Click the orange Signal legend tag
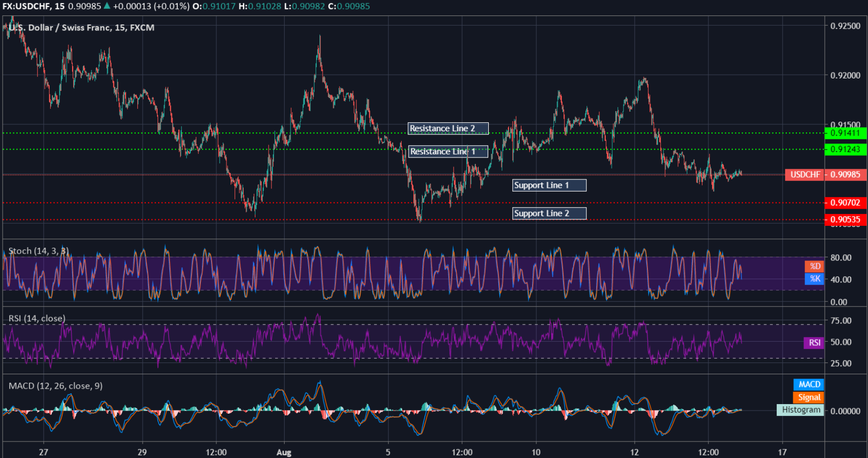Viewport: 868px width, 458px height. 809,397
